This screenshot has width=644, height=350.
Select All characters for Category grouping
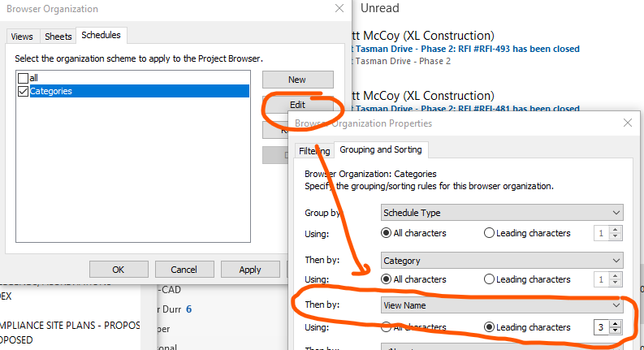(x=386, y=279)
